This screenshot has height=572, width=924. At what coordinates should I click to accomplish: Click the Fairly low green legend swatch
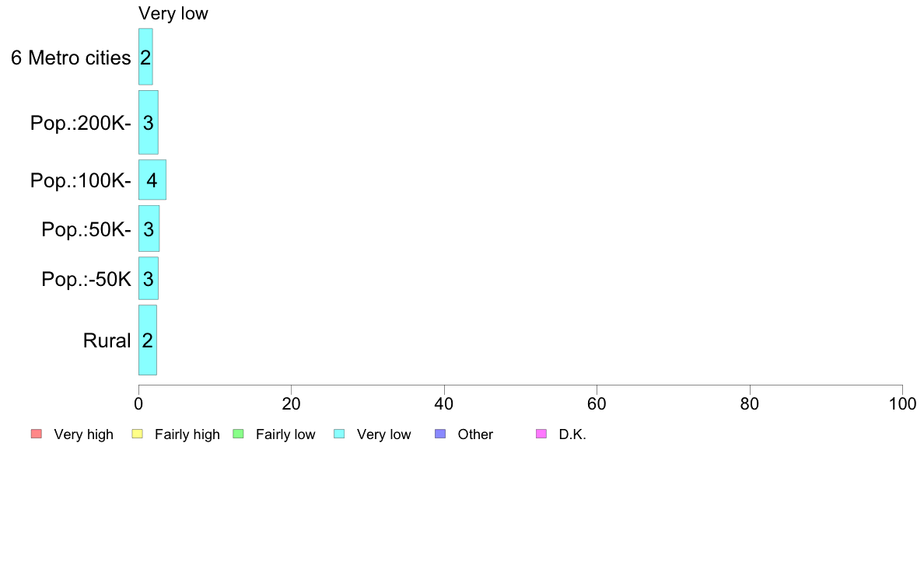pos(238,434)
